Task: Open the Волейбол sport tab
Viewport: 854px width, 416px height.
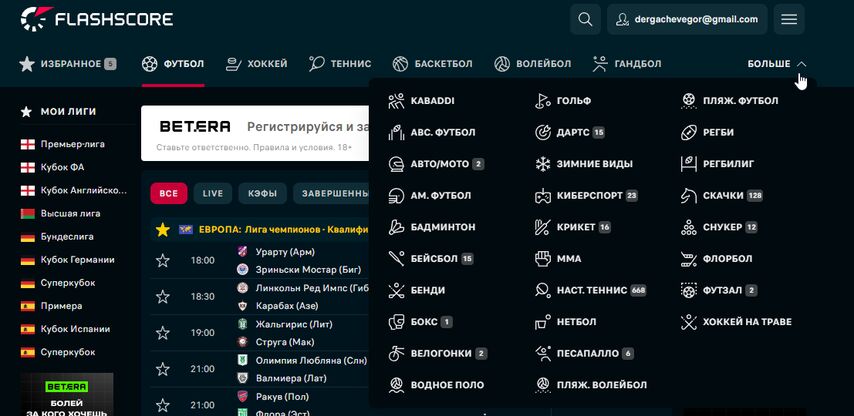Action: pos(533,64)
